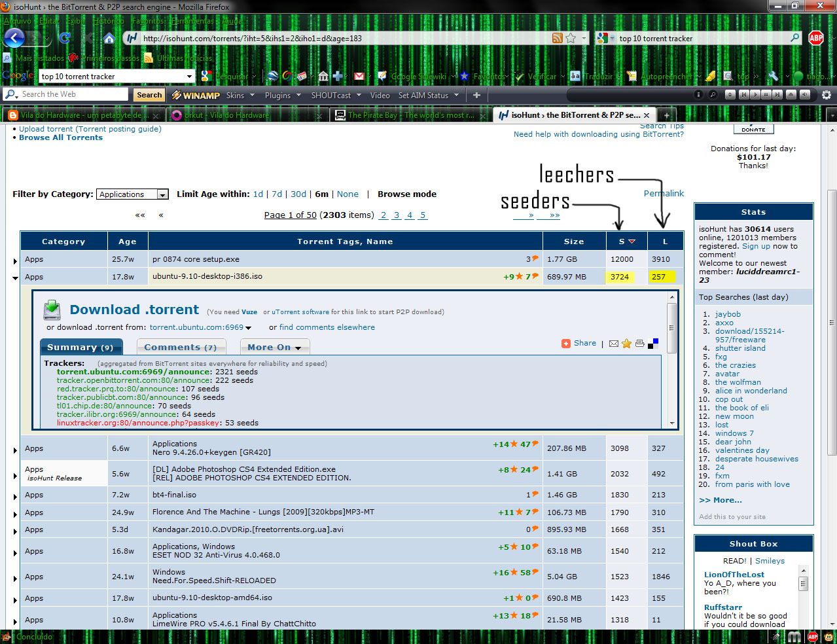Open Winamp toolbar gear settings icon
This screenshot has width=837, height=644.
pyautogui.click(x=827, y=95)
